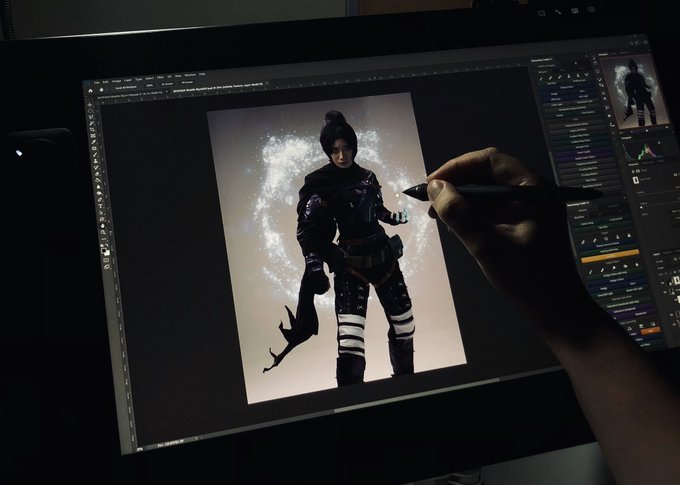The width and height of the screenshot is (680, 485).
Task: Click the 100% zoom button
Action: (x=150, y=85)
